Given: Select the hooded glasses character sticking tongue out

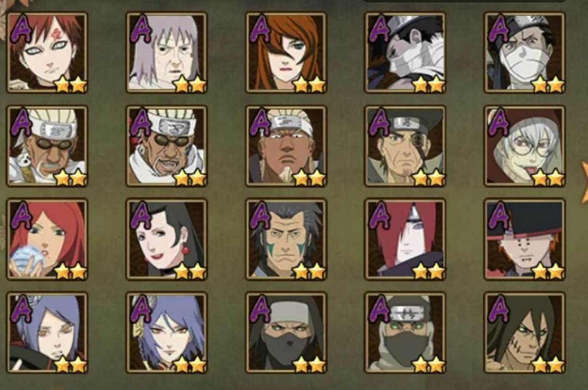Looking at the screenshot, I should pos(525,146).
